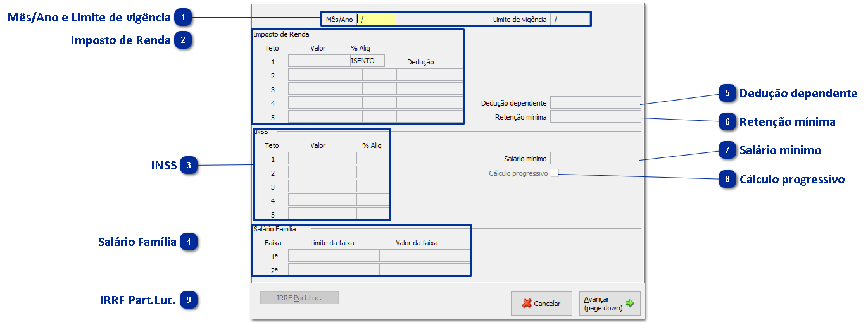Focus the yellow Mês/Ano input field
868x325 pixels.
[377, 19]
